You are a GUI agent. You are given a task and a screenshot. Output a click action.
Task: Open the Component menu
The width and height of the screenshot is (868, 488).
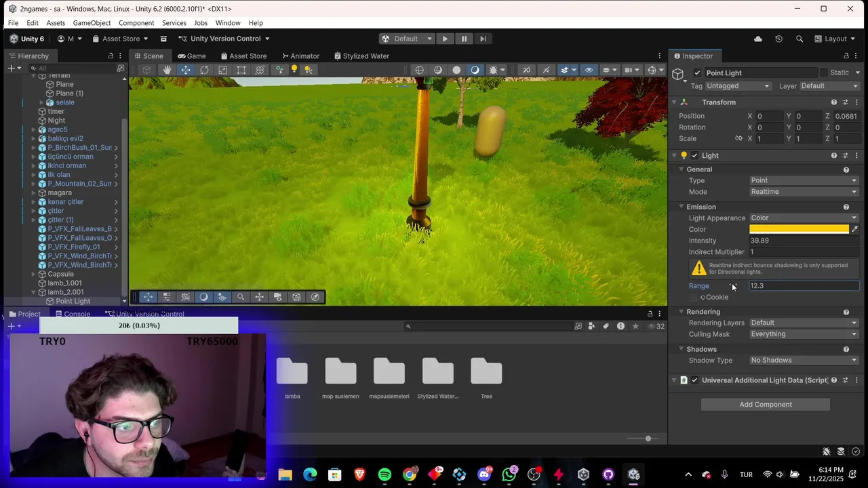tap(136, 23)
